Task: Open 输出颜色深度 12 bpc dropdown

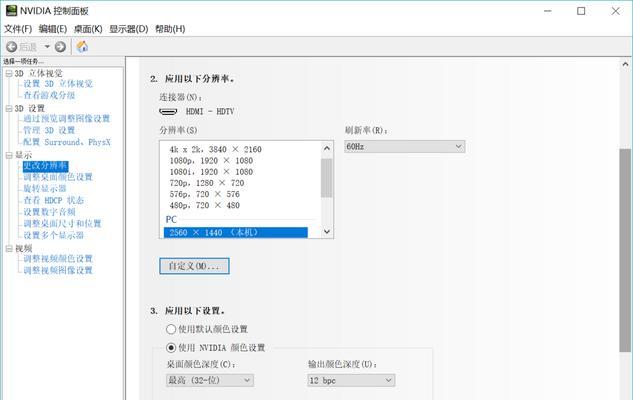Action: (351, 380)
